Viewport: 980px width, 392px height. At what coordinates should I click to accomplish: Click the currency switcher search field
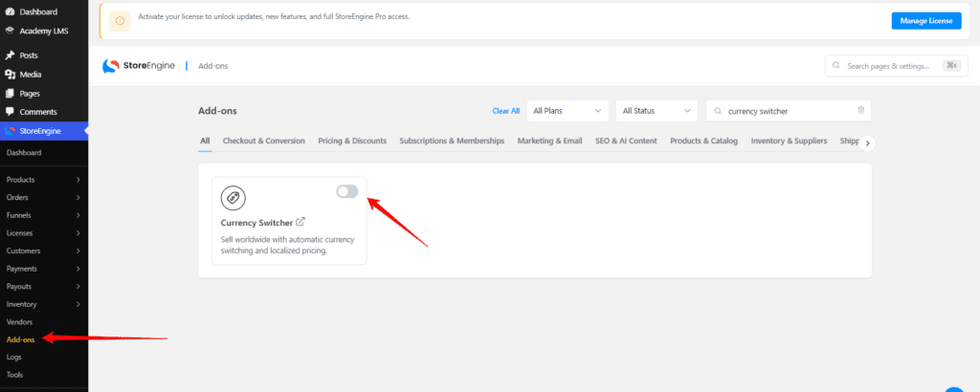pos(789,111)
